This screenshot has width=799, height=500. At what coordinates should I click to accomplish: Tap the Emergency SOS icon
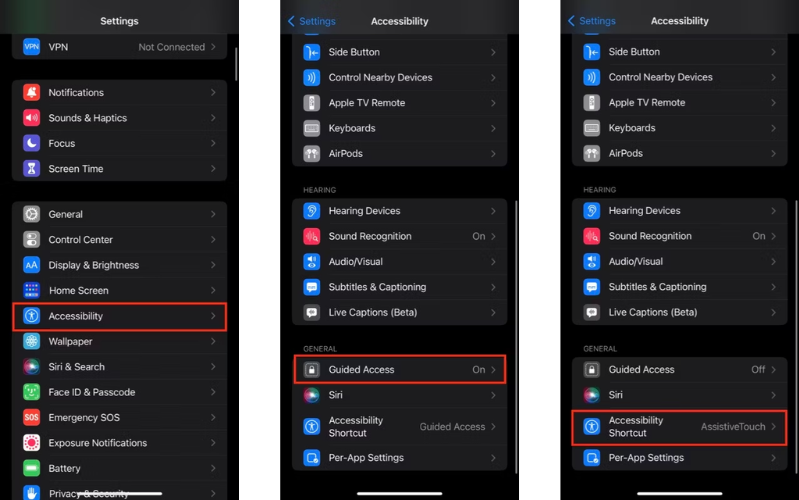tap(31, 417)
